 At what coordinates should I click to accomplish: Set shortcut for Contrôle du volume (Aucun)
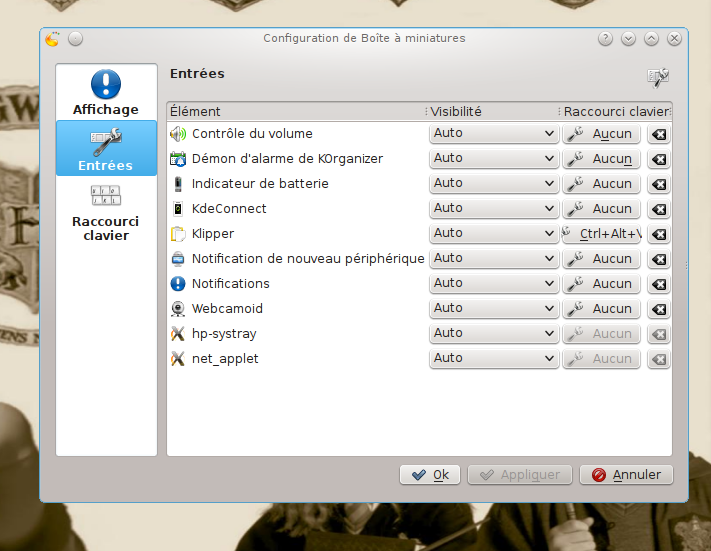pos(601,134)
